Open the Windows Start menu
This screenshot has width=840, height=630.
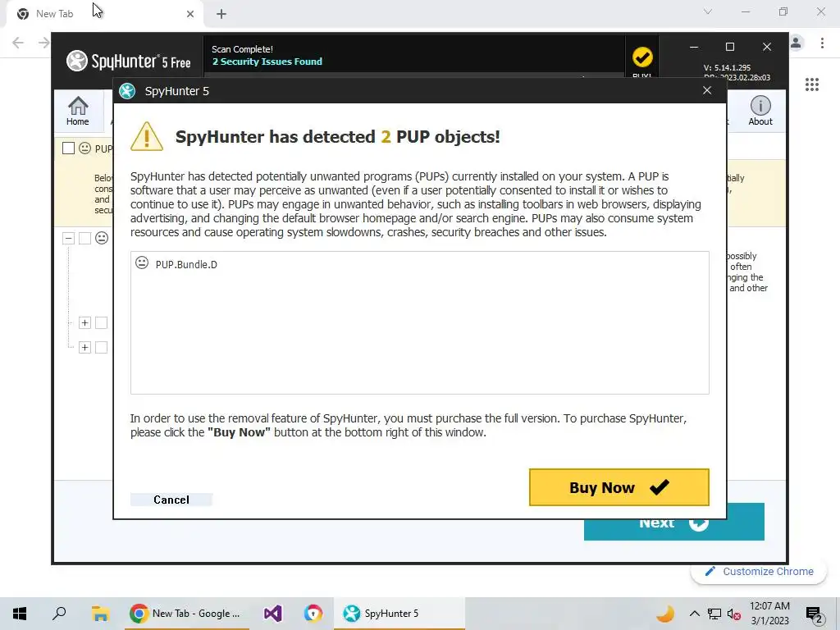tap(20, 614)
